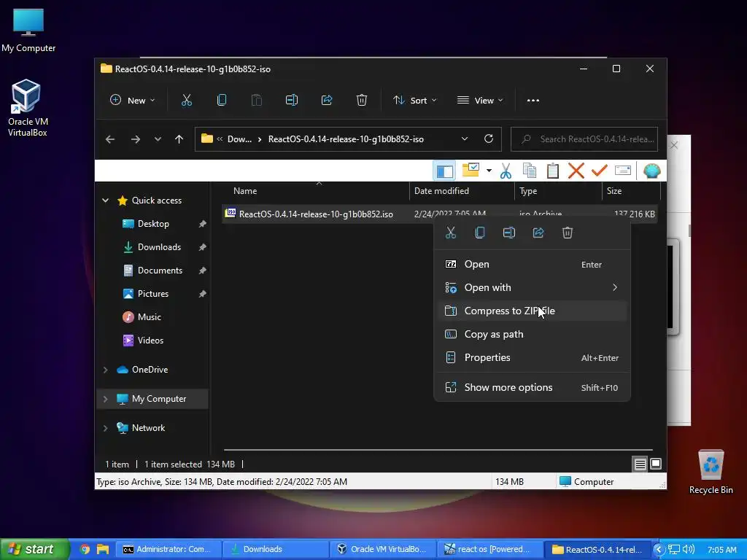Choose Open with from the context menu
This screenshot has width=747, height=560.
tap(532, 287)
